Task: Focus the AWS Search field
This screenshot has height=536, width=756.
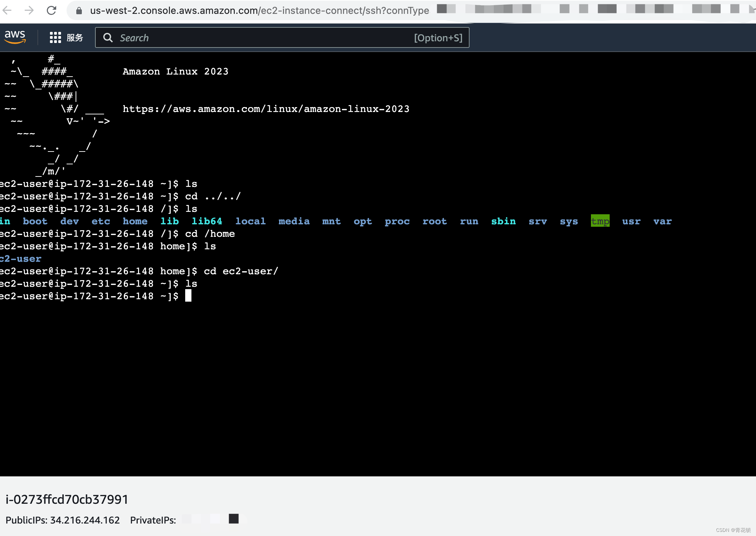Action: pos(282,37)
